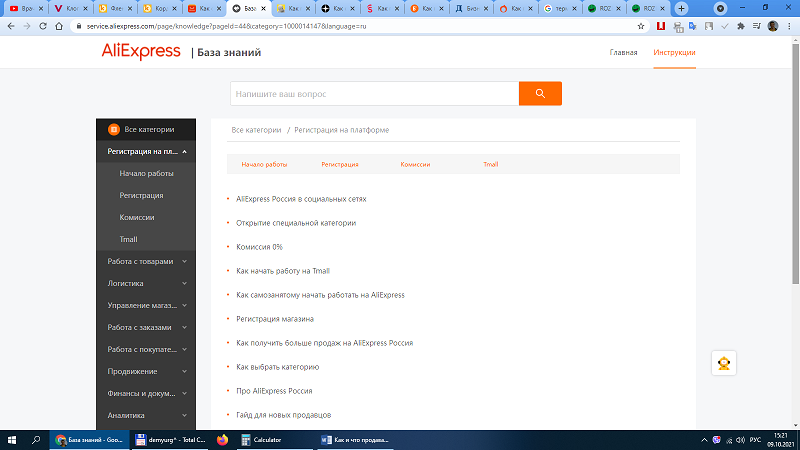Viewport: 800px width, 450px height.
Task: Open Calculator from the taskbar
Action: [274, 440]
